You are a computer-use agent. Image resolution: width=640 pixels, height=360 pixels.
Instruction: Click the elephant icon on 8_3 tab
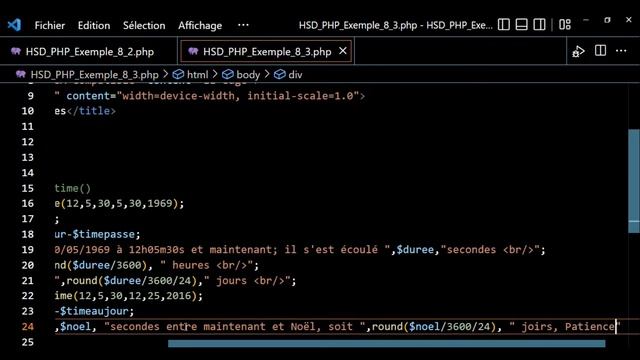(193, 51)
